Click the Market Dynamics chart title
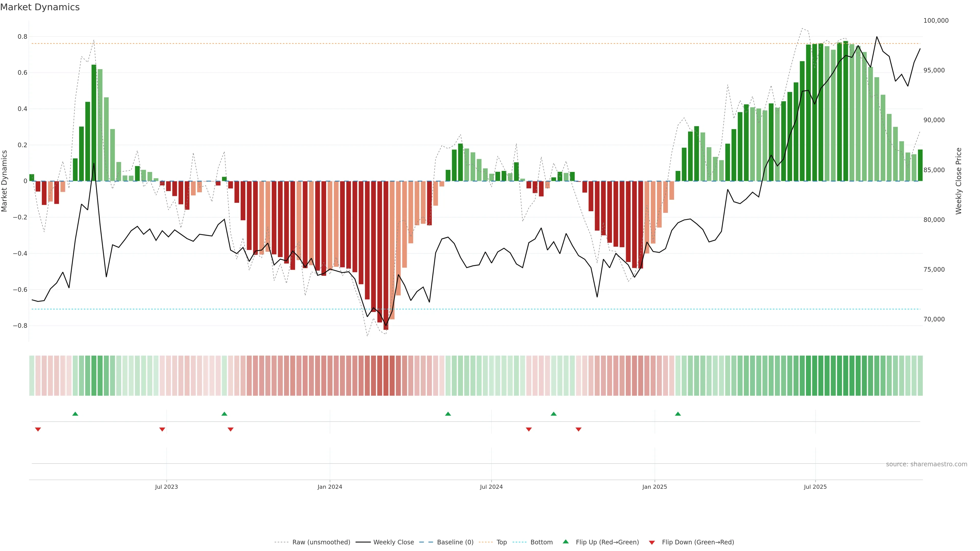The image size is (980, 551). pos(40,7)
